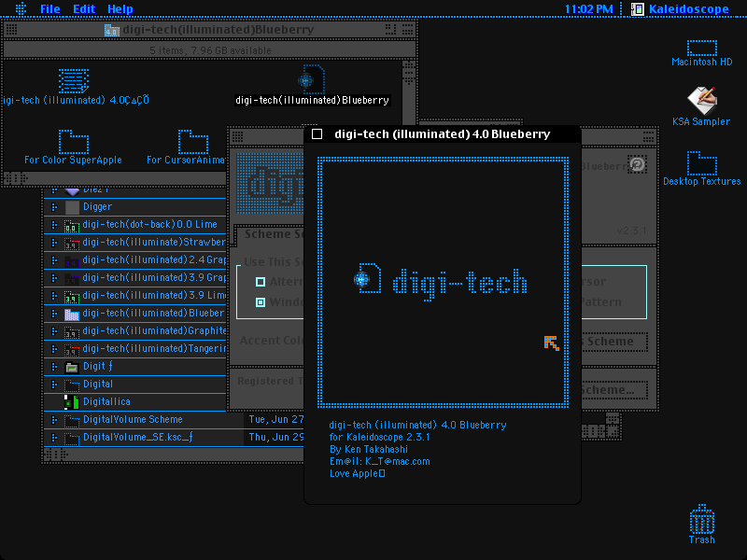
Task: Open the Desktop Textures folder icon
Action: (x=702, y=163)
